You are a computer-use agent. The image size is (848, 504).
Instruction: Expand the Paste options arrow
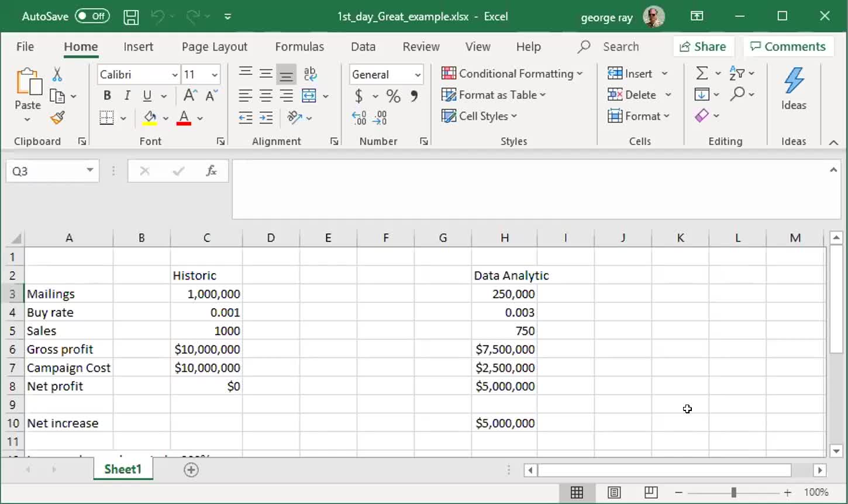click(x=27, y=120)
